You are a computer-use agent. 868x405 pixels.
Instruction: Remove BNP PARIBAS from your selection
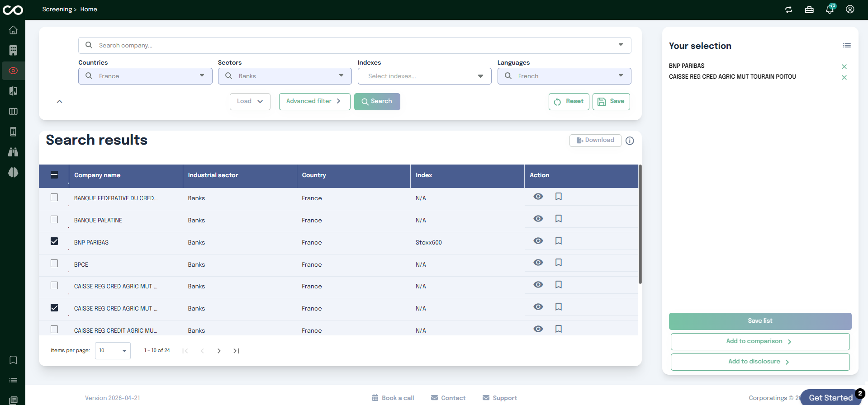tap(844, 66)
